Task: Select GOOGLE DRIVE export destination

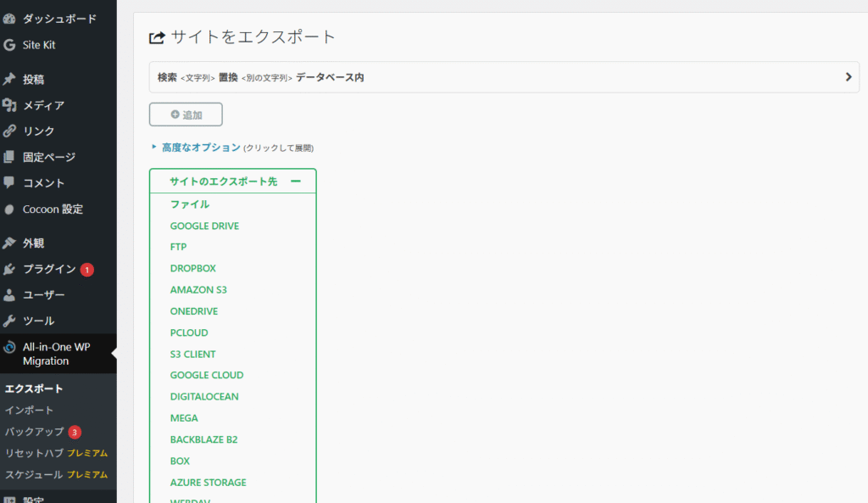Action: 204,226
